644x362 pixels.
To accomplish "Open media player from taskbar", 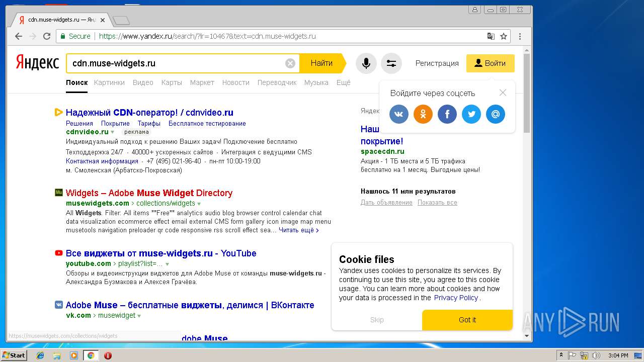I will [74, 355].
